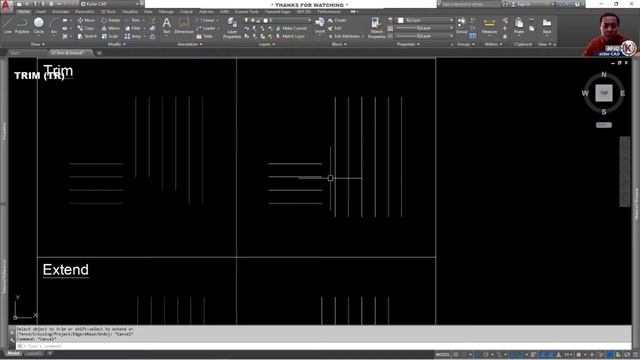Open the ByLayer linetype dropdown
The height and width of the screenshot is (360, 640).
[x=425, y=36]
